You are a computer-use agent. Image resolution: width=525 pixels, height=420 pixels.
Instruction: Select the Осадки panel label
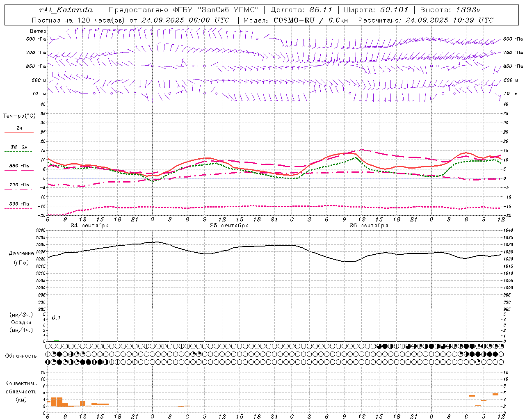21,322
